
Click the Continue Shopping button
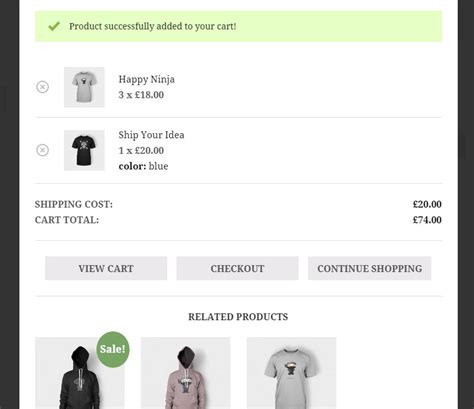[x=370, y=268]
